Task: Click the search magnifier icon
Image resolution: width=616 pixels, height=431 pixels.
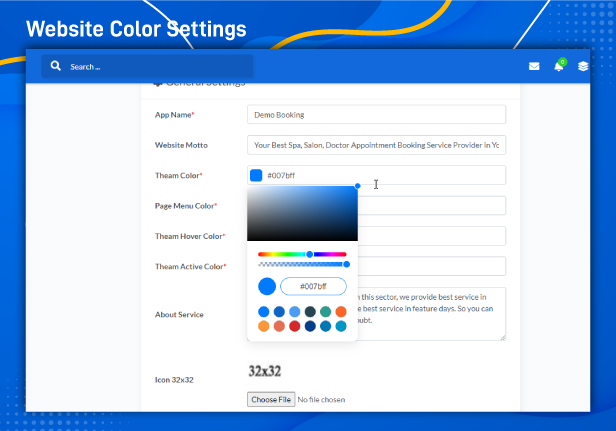Action: click(57, 67)
